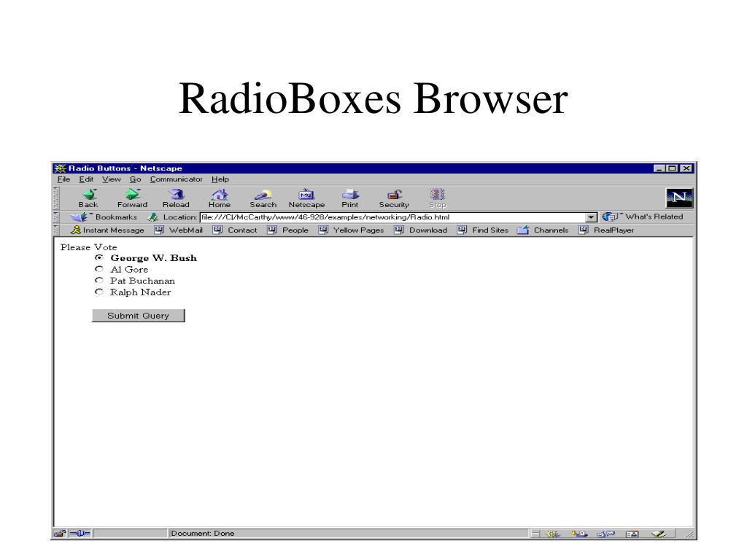Open Contact personal toolbar shortcut
This screenshot has width=747, height=560.
pos(235,230)
